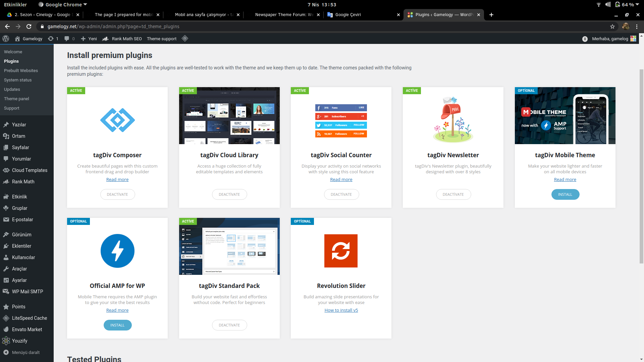This screenshot has width=644, height=362.
Task: Open Araçlar wrench icon in sidebar
Action: (x=6, y=269)
